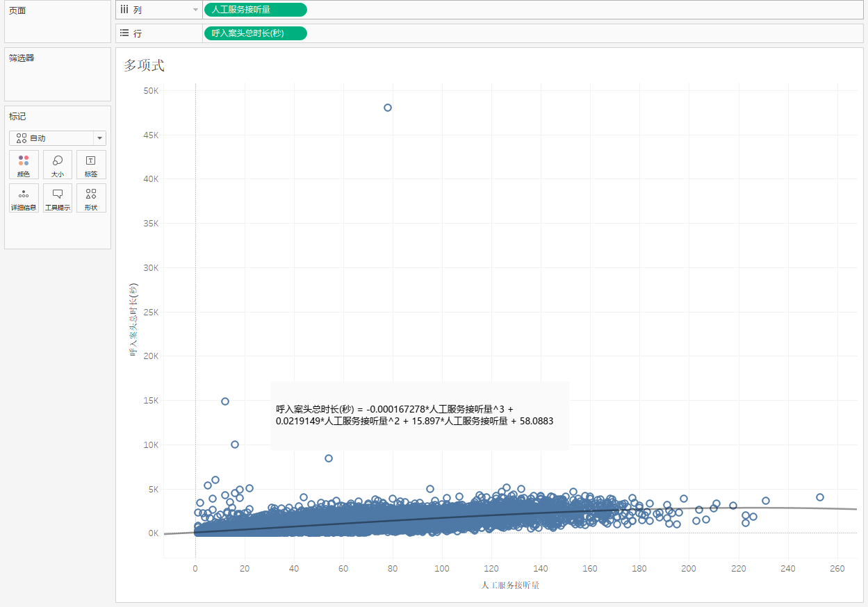Click the Rows (行) shelf icon
The height and width of the screenshot is (607, 868).
124,33
